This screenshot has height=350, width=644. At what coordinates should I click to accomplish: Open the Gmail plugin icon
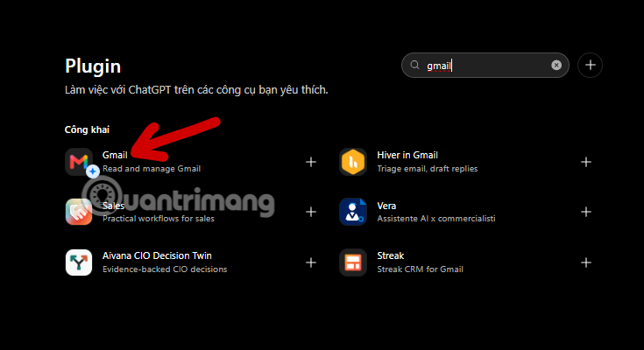[79, 162]
